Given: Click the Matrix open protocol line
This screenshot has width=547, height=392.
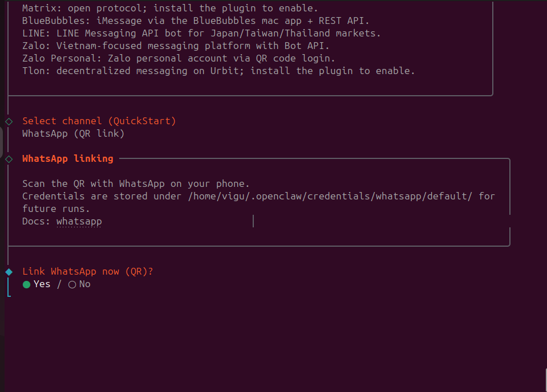Looking at the screenshot, I should click(x=170, y=9).
